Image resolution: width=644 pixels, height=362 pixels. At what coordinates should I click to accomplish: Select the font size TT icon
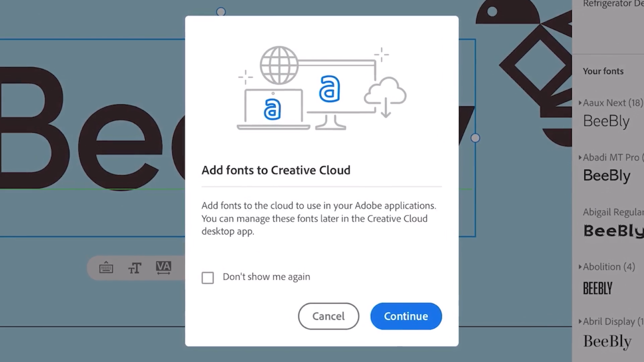(x=135, y=268)
